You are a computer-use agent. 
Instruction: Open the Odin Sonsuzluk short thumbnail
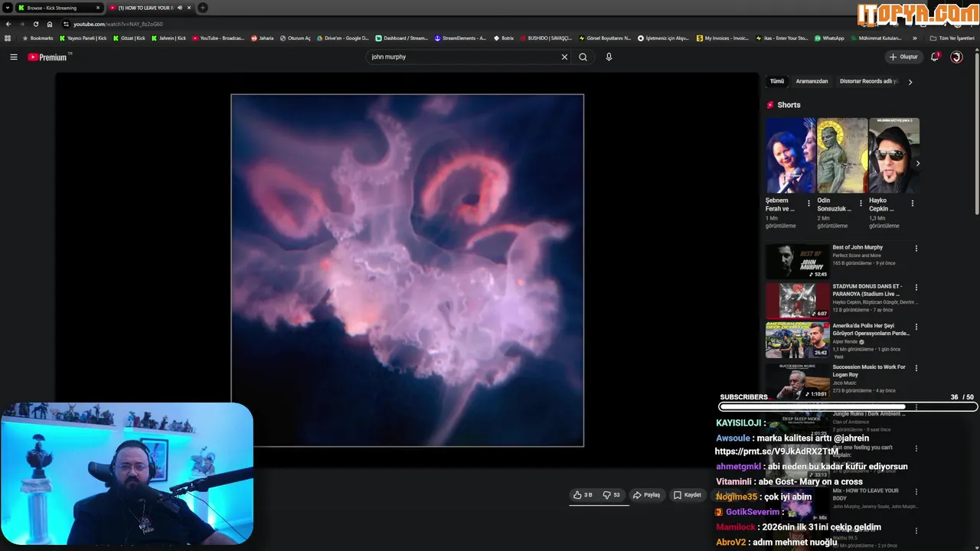click(842, 155)
